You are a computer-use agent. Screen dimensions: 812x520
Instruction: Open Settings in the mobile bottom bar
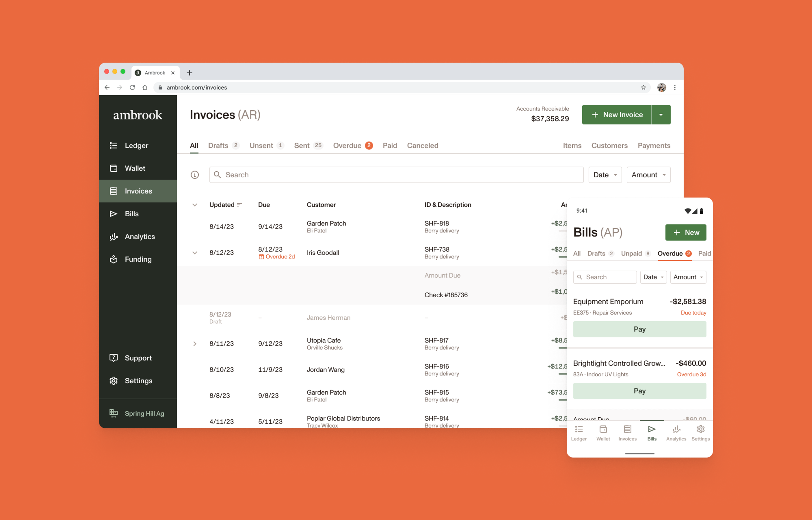click(x=700, y=433)
